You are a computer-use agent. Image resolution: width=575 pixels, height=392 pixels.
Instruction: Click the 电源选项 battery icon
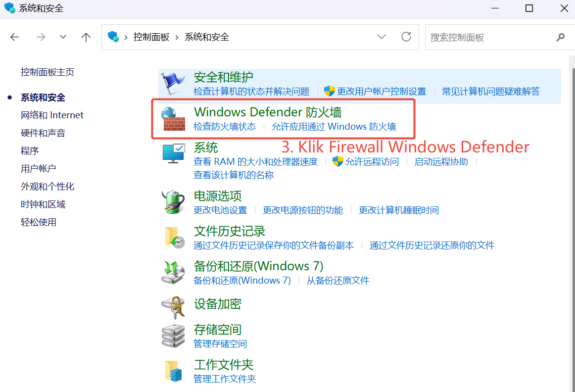coord(174,202)
